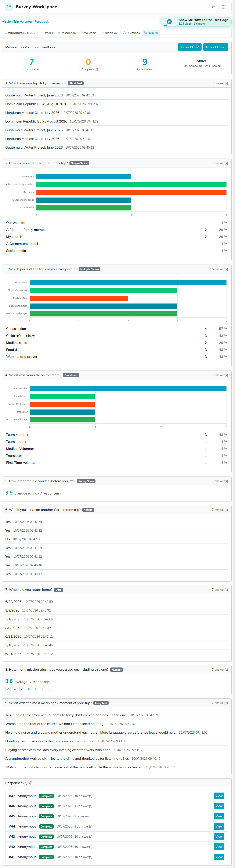Click the help icon next to In Progress
The width and height of the screenshot is (235, 868).
click(98, 69)
